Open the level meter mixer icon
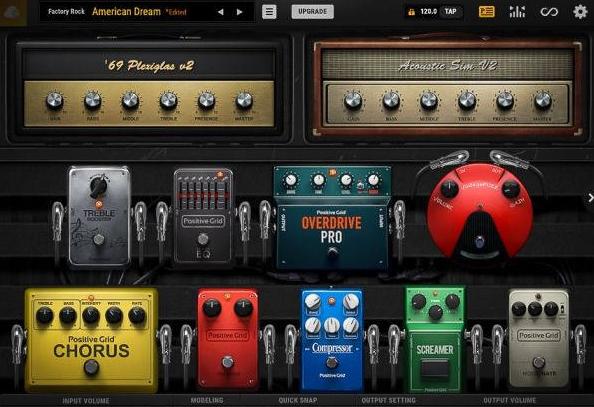This screenshot has height=407, width=594. (x=517, y=12)
